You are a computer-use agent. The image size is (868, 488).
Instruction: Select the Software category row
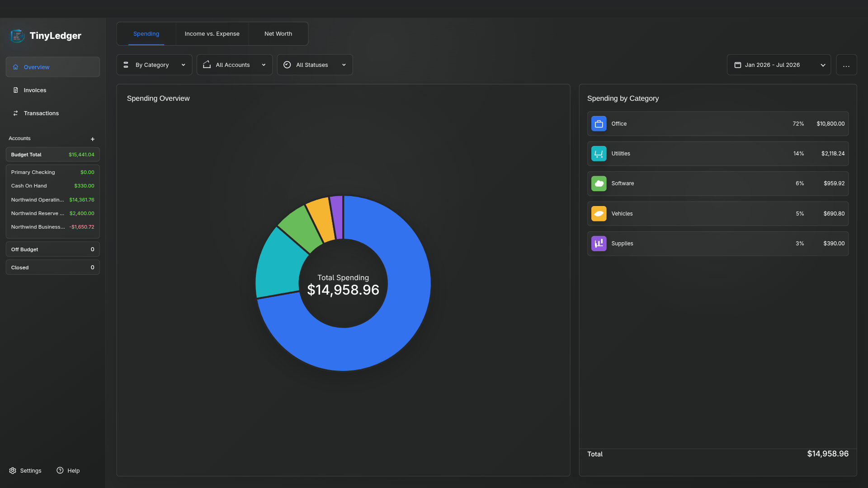point(717,183)
